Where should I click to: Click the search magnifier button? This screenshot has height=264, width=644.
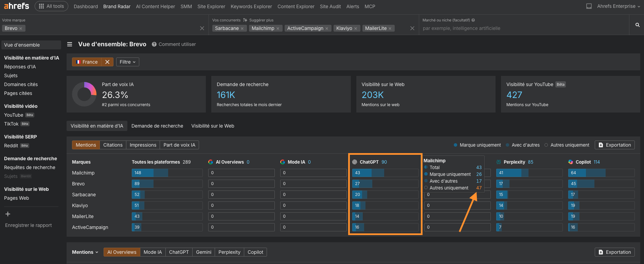637,25
